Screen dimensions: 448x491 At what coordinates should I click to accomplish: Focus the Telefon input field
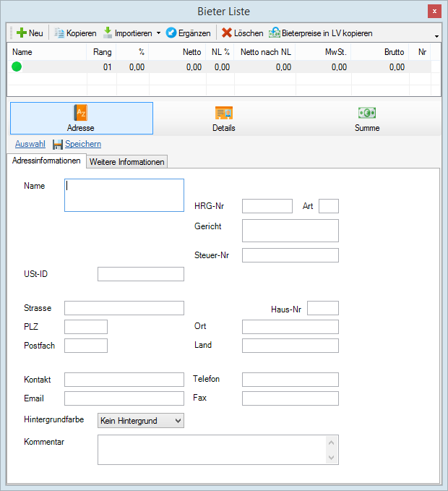point(290,380)
